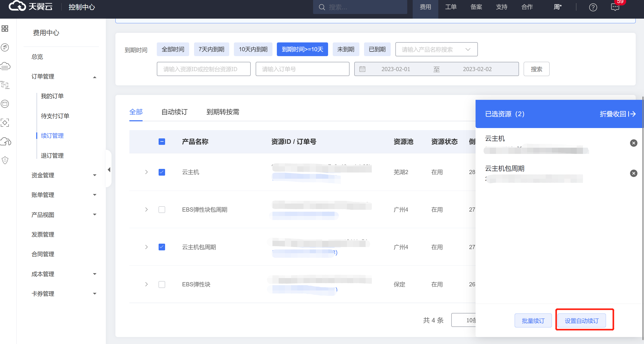Image resolution: width=644 pixels, height=344 pixels.
Task: Uncheck the 云主机 row checkbox
Action: (162, 172)
